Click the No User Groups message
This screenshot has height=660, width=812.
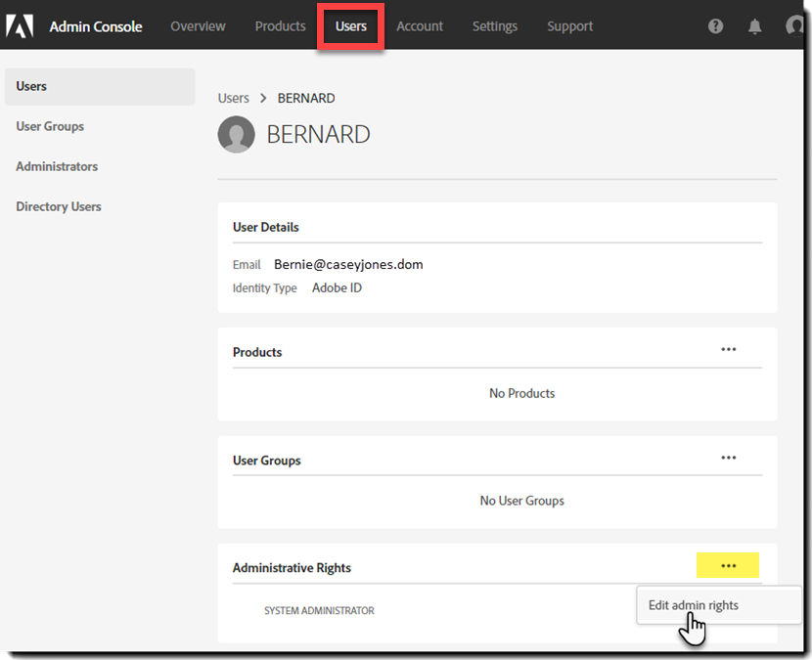(x=522, y=501)
